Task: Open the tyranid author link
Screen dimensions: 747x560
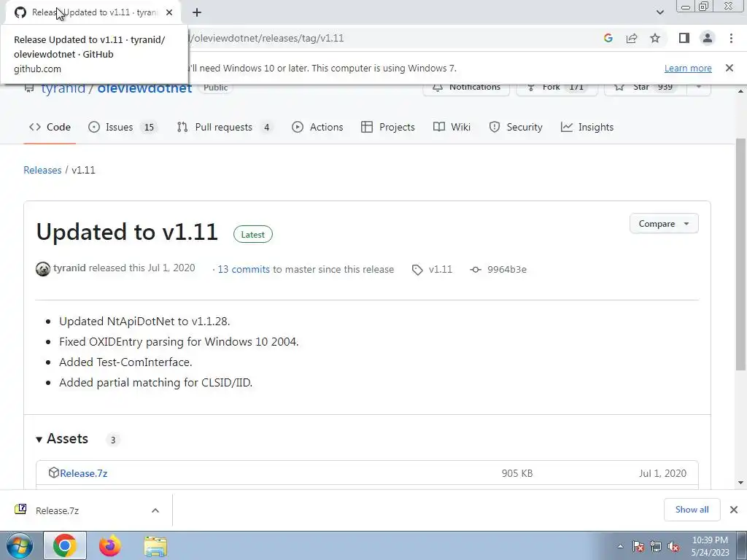Action: (x=69, y=268)
